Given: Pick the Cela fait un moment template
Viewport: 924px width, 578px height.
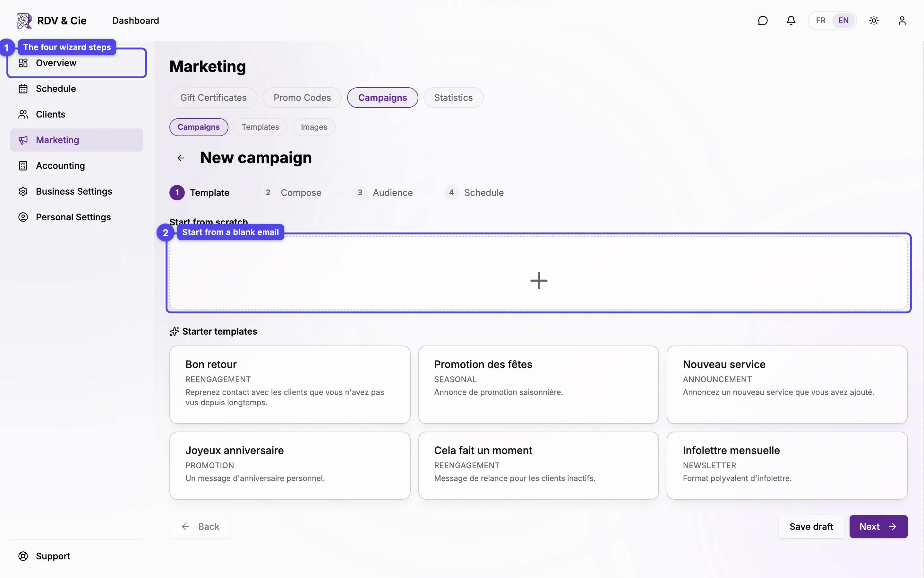Looking at the screenshot, I should pos(538,466).
